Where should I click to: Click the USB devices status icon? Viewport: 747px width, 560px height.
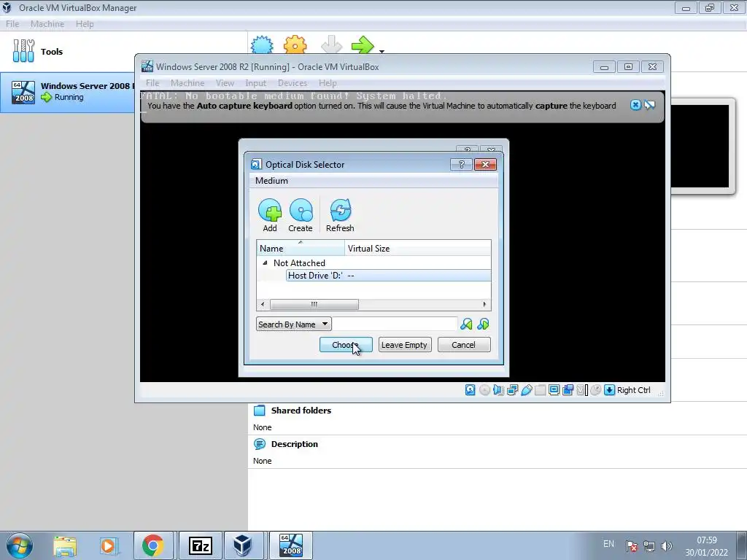pos(527,390)
